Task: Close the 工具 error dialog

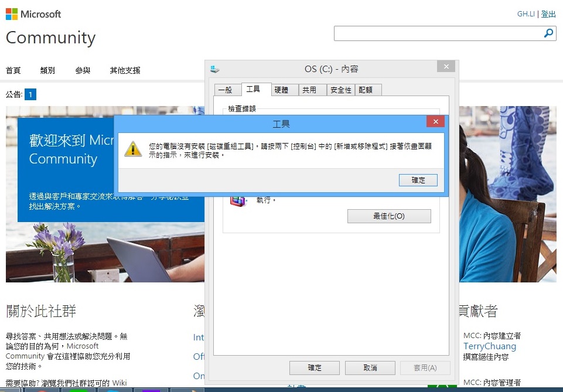Action: 435,122
